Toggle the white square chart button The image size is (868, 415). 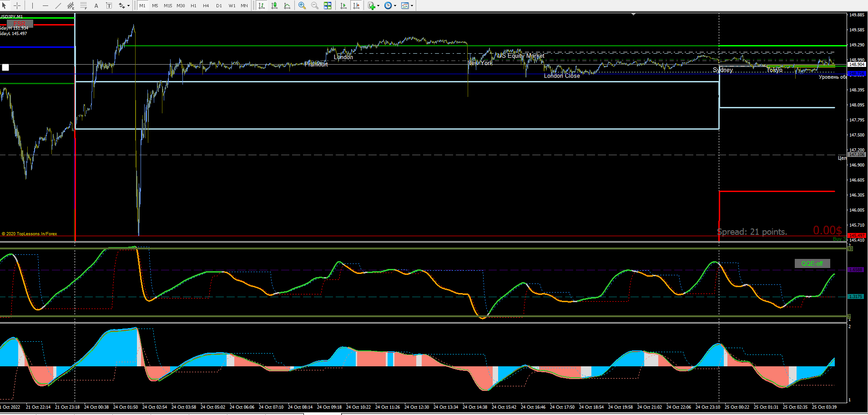tap(5, 67)
